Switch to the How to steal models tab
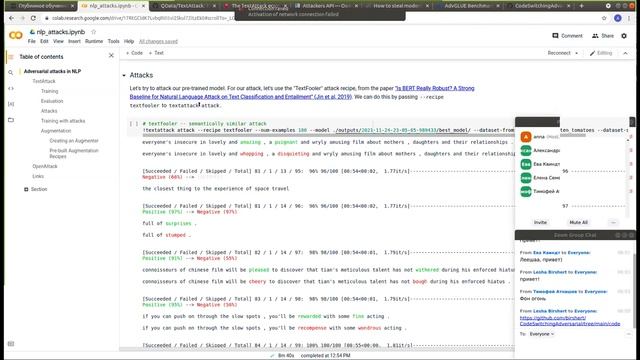This screenshot has width=640, height=360. pyautogui.click(x=397, y=6)
